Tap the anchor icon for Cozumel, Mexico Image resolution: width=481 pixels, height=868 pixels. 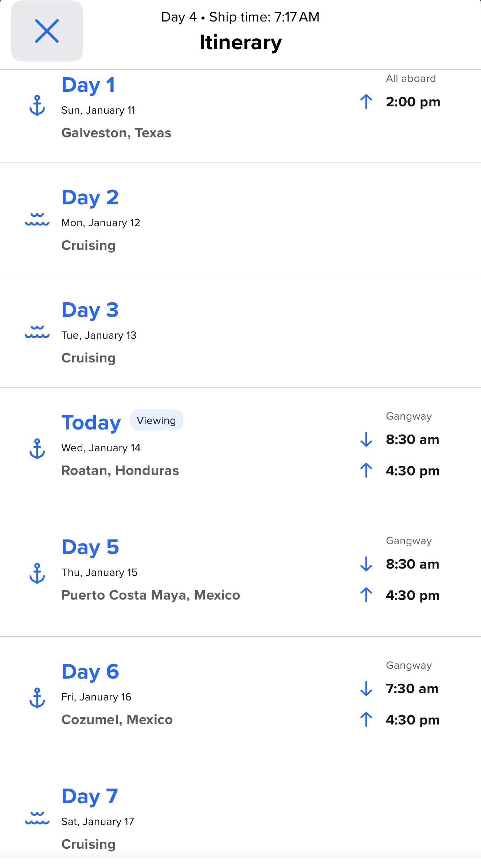coord(37,698)
